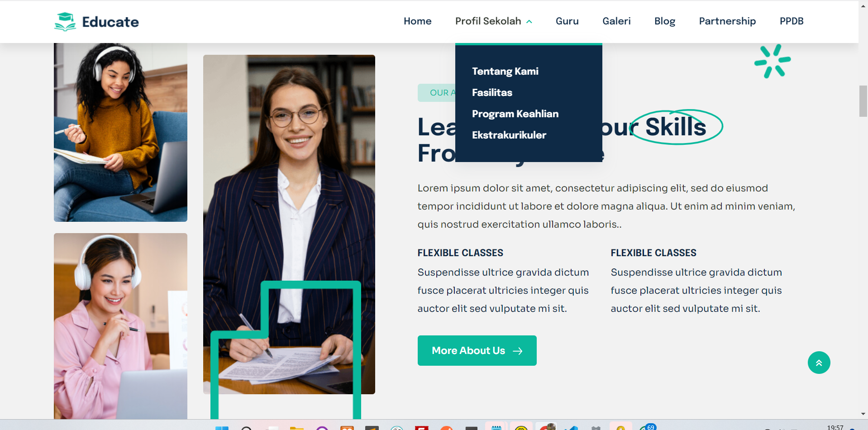Click the More About Us button

pos(477,350)
